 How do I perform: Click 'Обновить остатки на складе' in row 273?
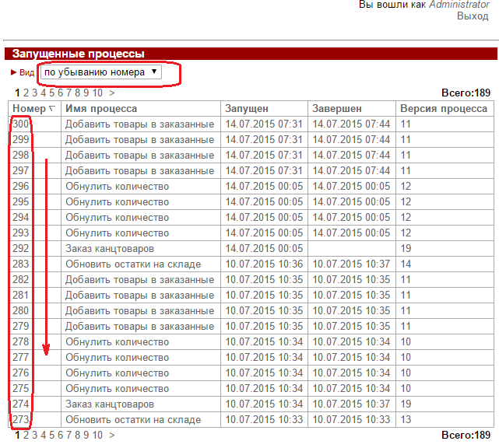133,420
